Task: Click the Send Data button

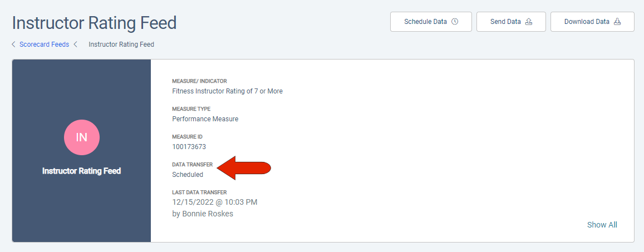Action: (x=511, y=22)
